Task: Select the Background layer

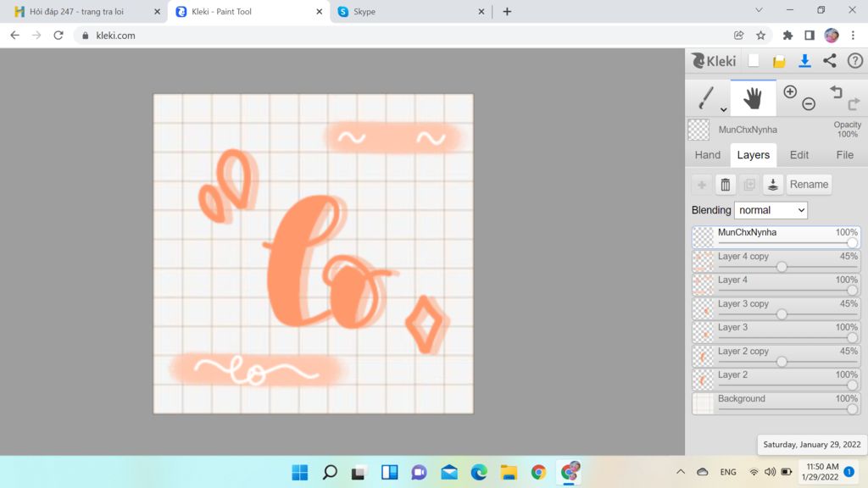Action: [x=776, y=404]
